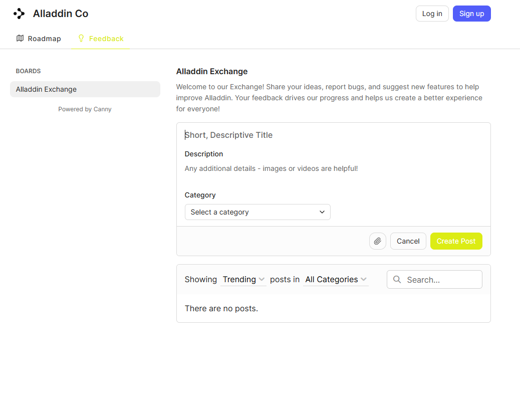This screenshot has height=420, width=520.
Task: Open the Powered by Canny link
Action: pyautogui.click(x=85, y=109)
